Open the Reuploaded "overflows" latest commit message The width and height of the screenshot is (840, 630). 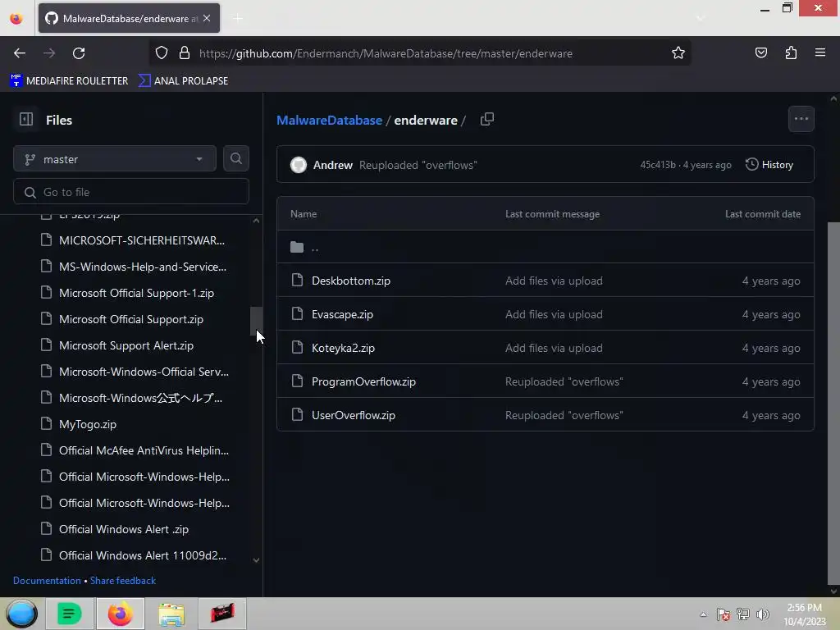[418, 165]
